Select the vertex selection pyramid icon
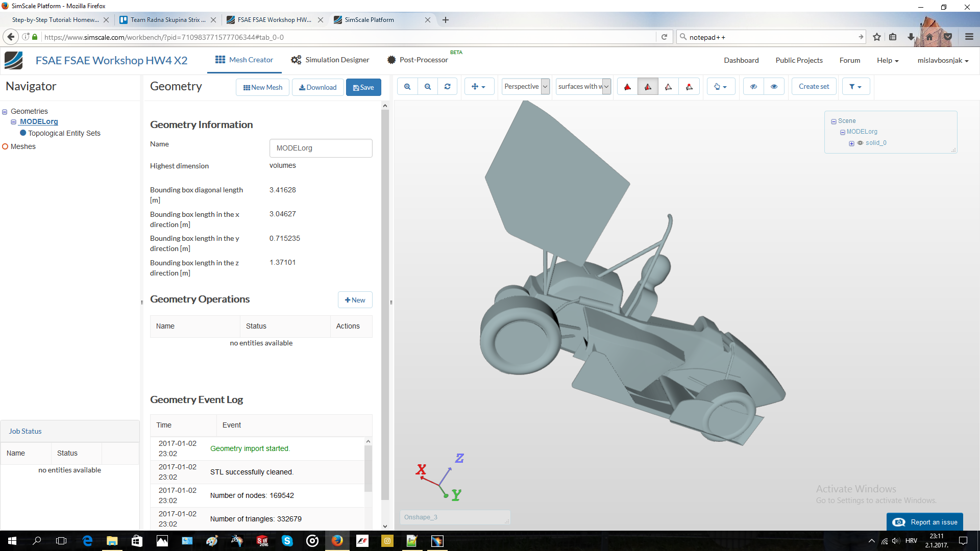The width and height of the screenshot is (980, 551). (689, 87)
